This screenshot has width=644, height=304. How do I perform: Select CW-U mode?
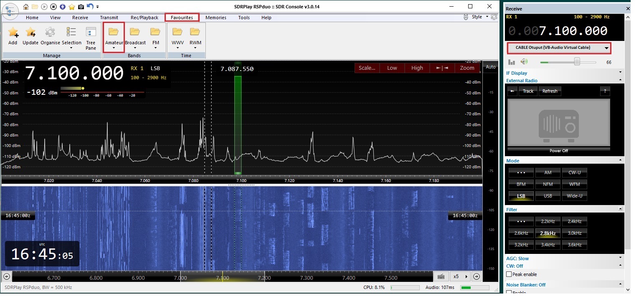[x=574, y=172]
